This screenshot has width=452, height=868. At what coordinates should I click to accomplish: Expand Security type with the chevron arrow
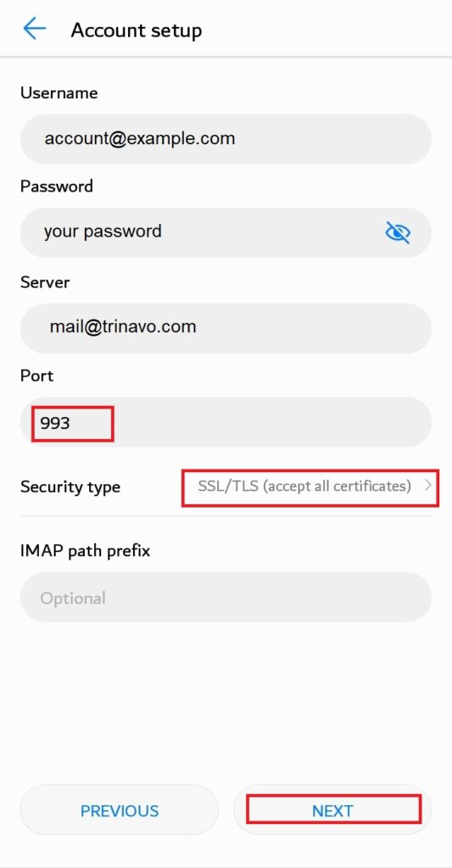click(427, 486)
